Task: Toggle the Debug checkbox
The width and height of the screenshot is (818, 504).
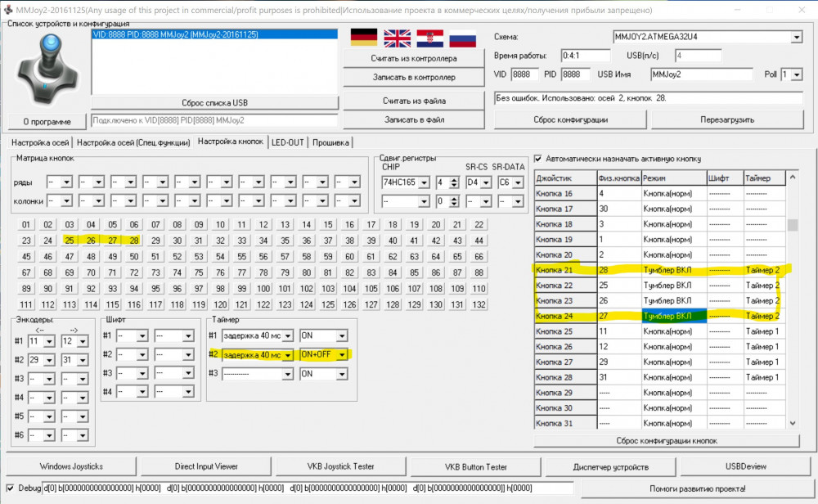Action: (x=9, y=488)
